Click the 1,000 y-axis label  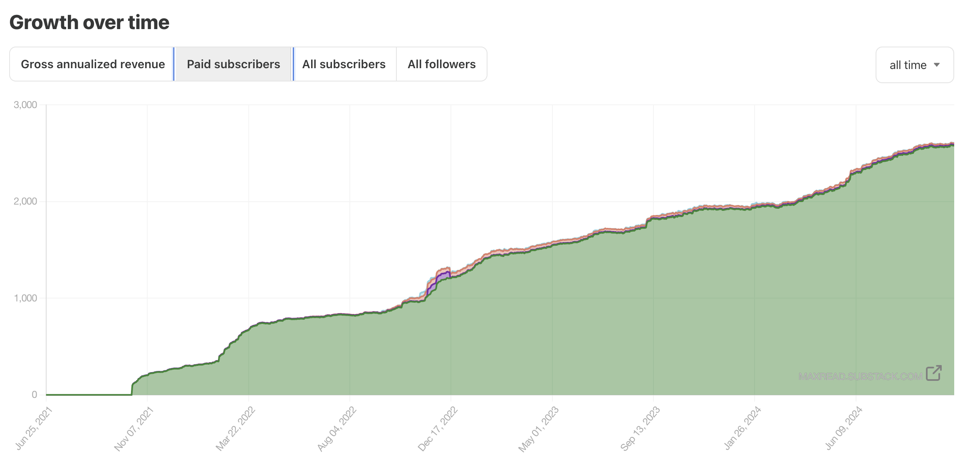tap(25, 298)
